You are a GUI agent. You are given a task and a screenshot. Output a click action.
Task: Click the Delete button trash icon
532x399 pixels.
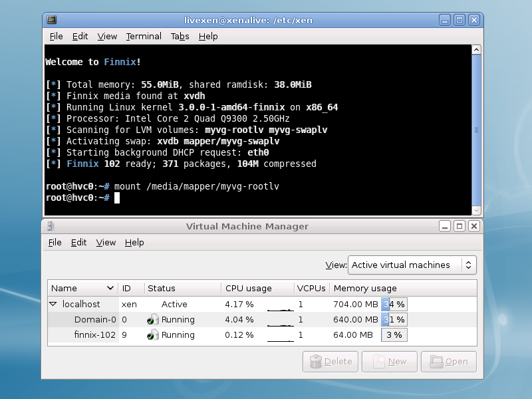pyautogui.click(x=316, y=362)
